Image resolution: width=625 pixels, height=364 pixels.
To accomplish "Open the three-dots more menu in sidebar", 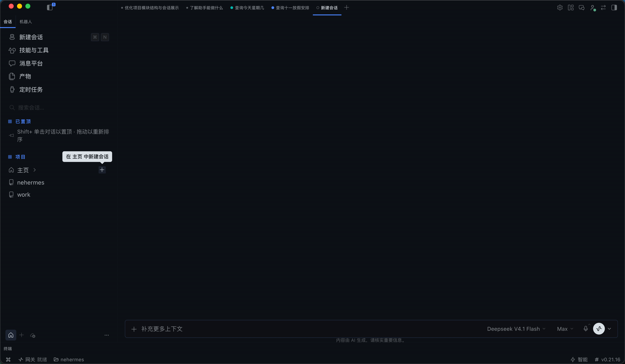I will pyautogui.click(x=107, y=335).
